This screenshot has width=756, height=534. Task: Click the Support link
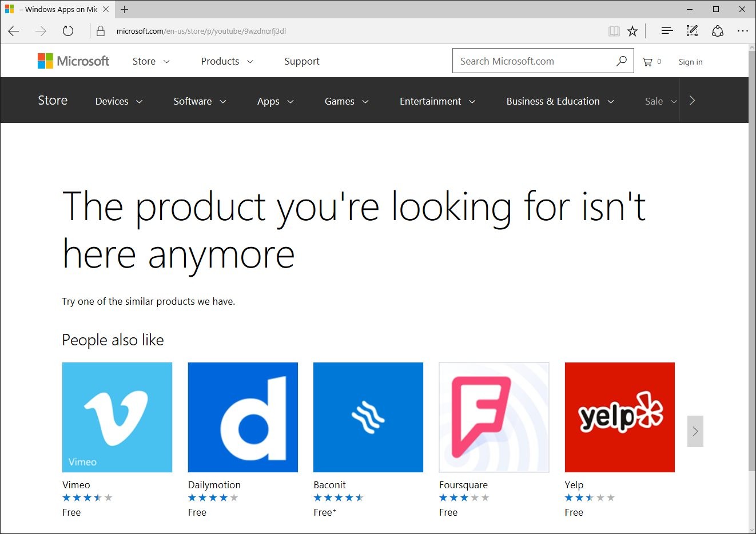click(x=302, y=61)
